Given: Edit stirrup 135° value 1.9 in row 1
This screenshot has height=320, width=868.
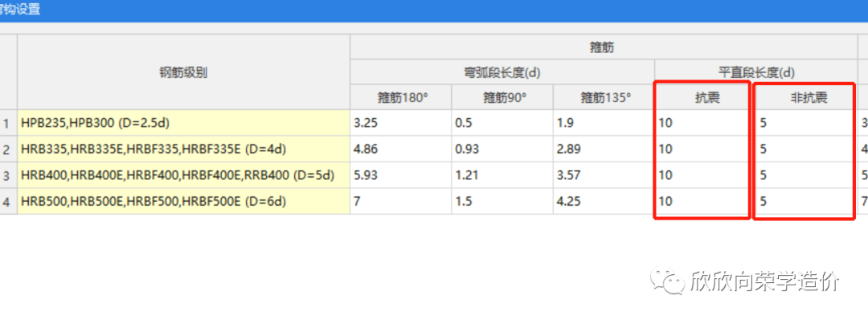Looking at the screenshot, I should pyautogui.click(x=604, y=123).
